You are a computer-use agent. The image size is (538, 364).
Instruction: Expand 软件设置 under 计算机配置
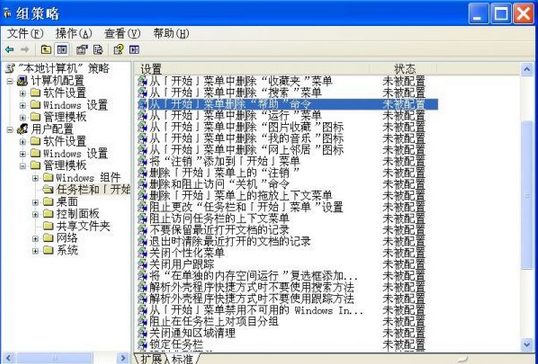23,93
